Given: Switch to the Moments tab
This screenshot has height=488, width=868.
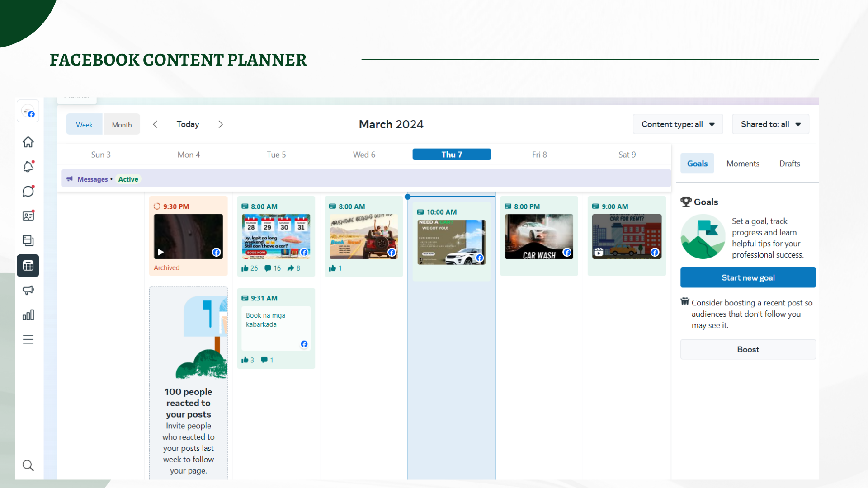Looking at the screenshot, I should (742, 164).
